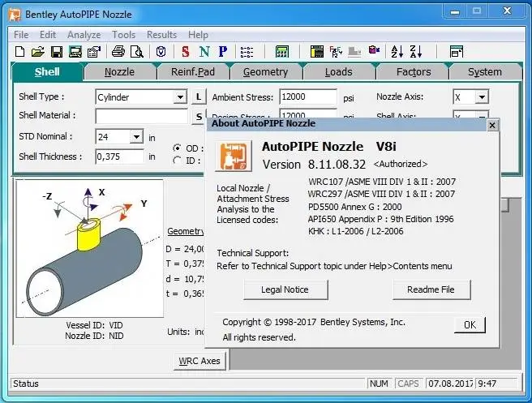This screenshot has width=532, height=403.
Task: Click the blue P toolbar icon
Action: pos(222,52)
